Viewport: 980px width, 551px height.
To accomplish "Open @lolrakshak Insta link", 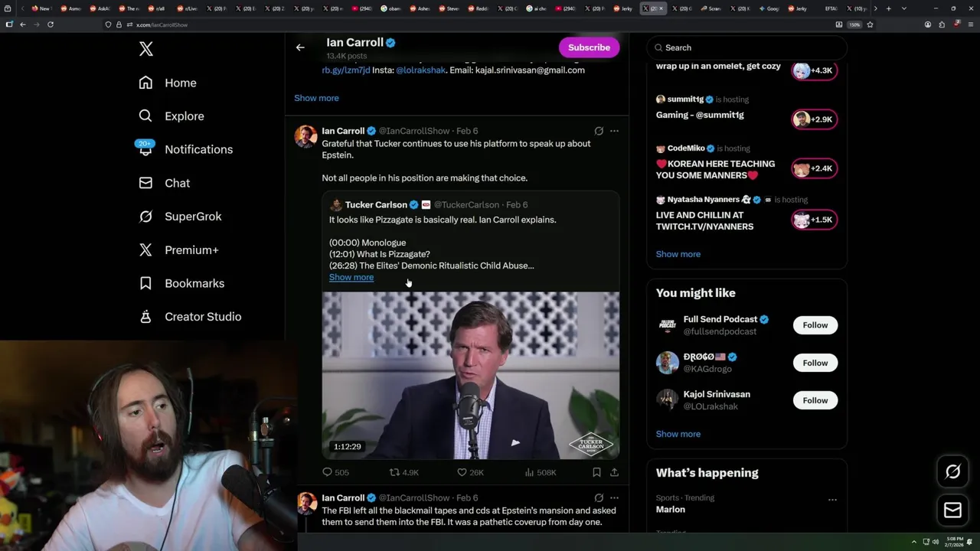I will [x=420, y=70].
